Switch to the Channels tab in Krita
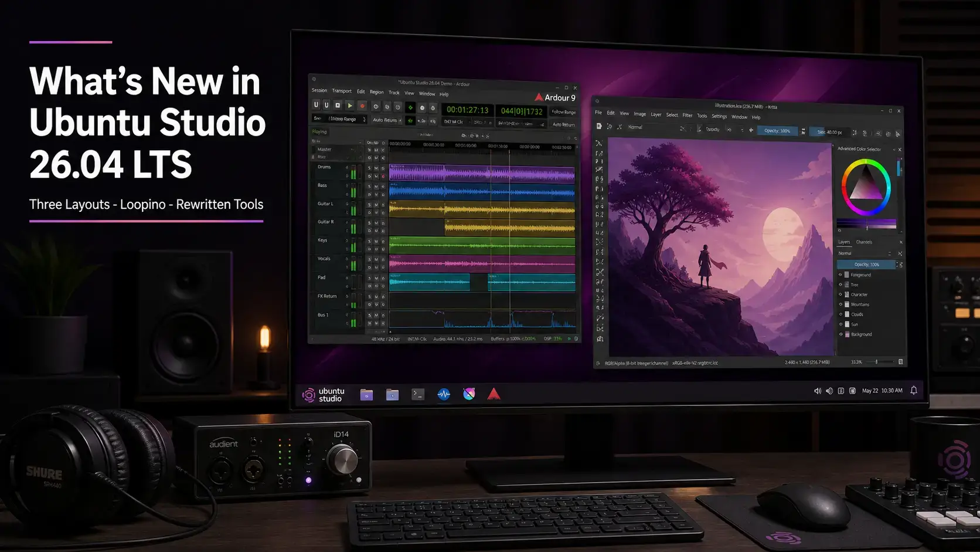The width and height of the screenshot is (980, 552). (864, 242)
